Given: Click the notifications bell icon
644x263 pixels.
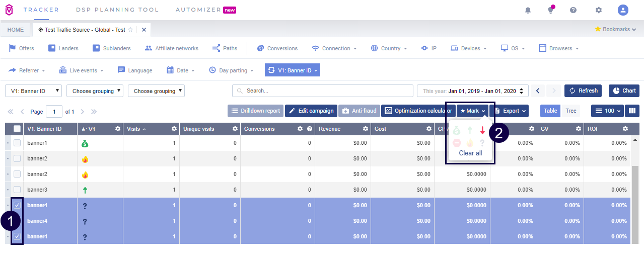Looking at the screenshot, I should tap(528, 10).
